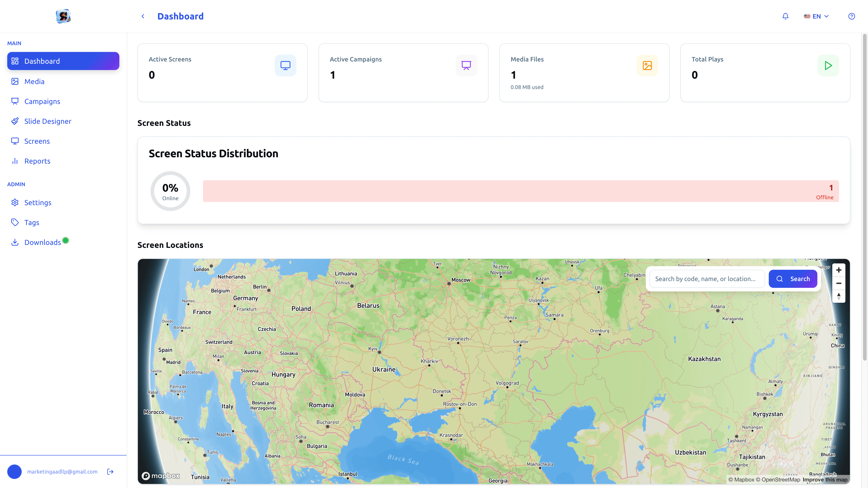Click the Total Plays play icon
Image resolution: width=868 pixels, height=488 pixels.
[828, 65]
